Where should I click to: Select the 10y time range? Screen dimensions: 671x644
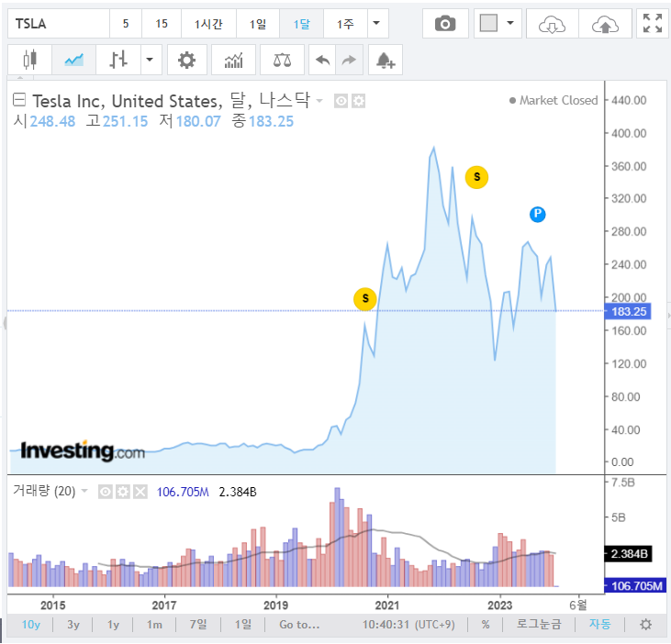tap(31, 625)
